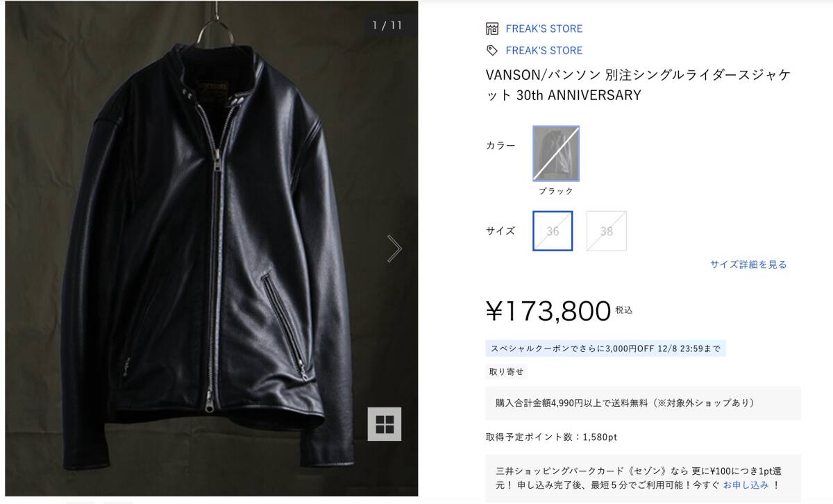Open the FREAK'S STORE shop page link
Viewport: 833px width, 504px height.
545,28
